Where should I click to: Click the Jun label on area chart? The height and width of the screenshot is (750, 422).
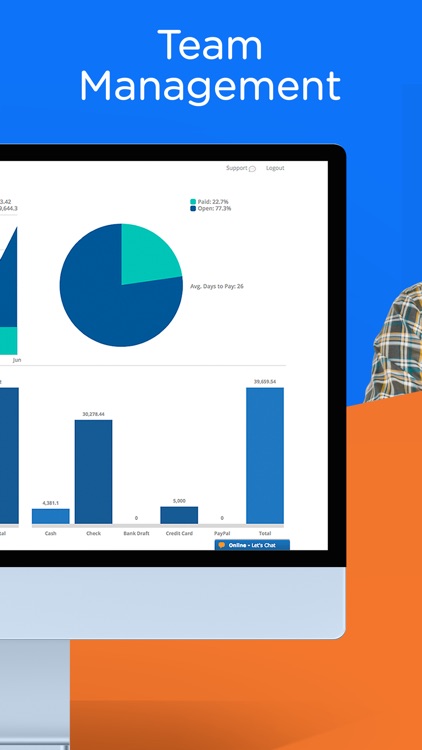[x=17, y=360]
